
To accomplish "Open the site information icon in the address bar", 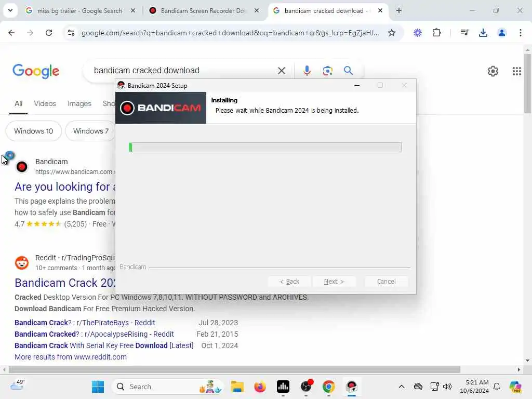I will point(71,33).
